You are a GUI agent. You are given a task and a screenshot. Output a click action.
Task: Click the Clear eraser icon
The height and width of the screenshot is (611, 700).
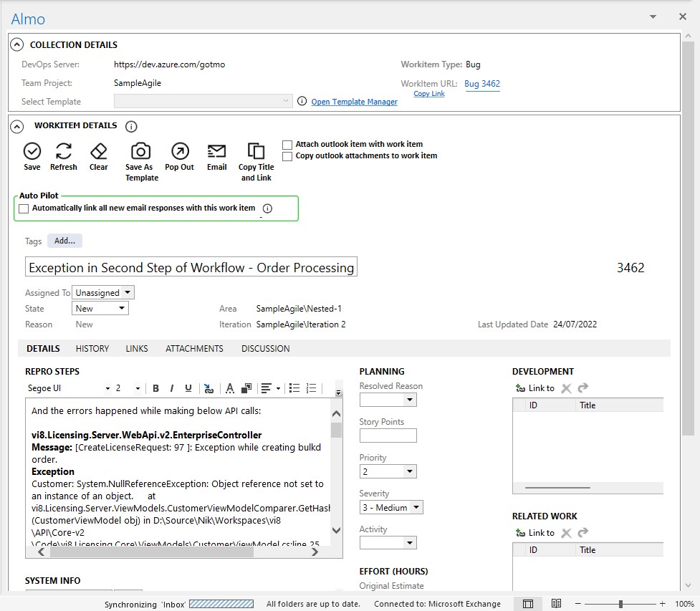tap(99, 152)
